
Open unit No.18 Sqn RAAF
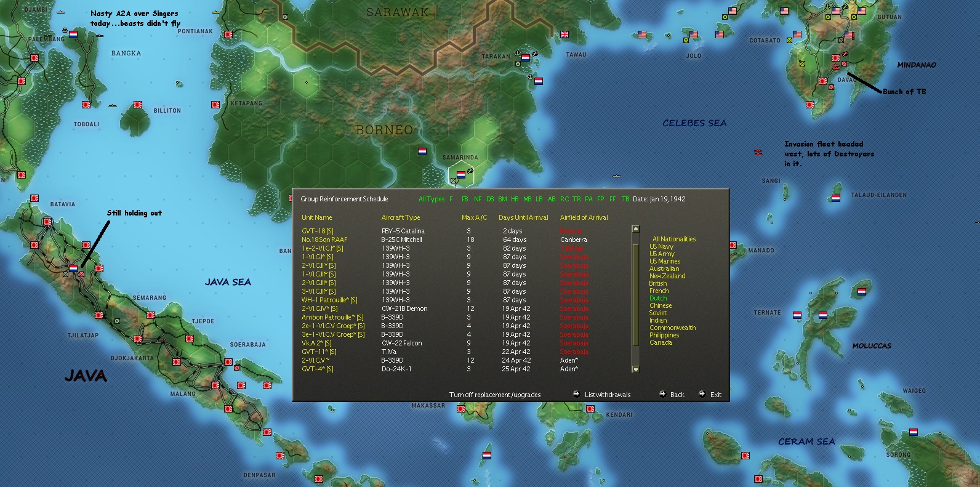click(x=324, y=239)
